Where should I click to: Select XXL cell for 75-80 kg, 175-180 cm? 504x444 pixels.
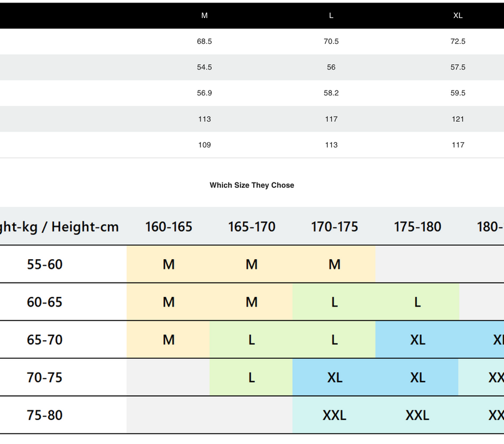coord(418,415)
